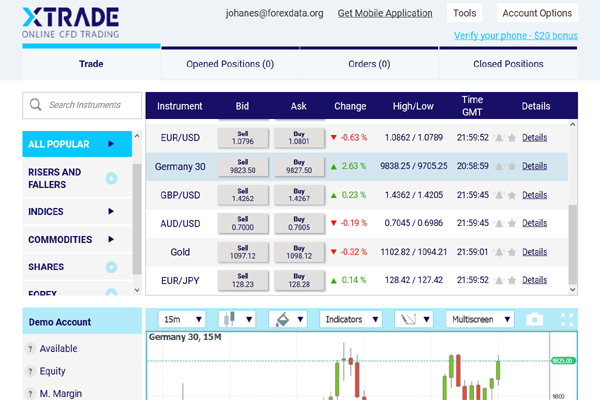Open the Multiscreen dropdown

pyautogui.click(x=480, y=319)
